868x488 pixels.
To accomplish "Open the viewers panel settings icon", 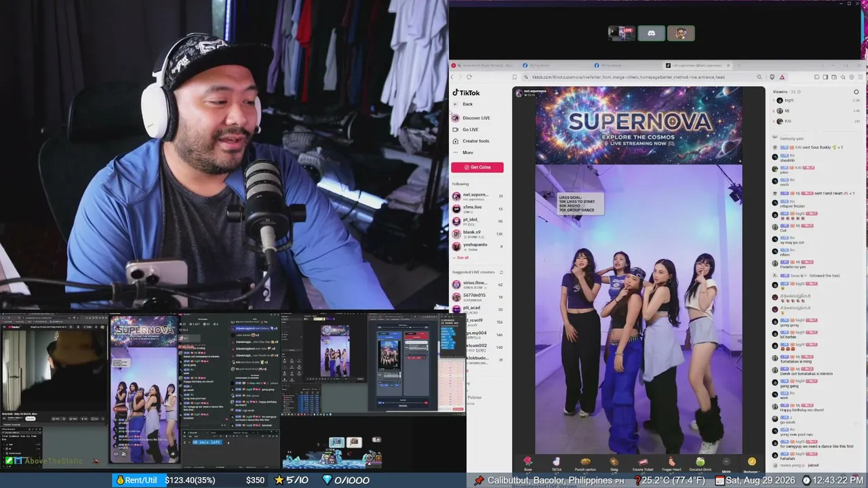I will coord(856,91).
